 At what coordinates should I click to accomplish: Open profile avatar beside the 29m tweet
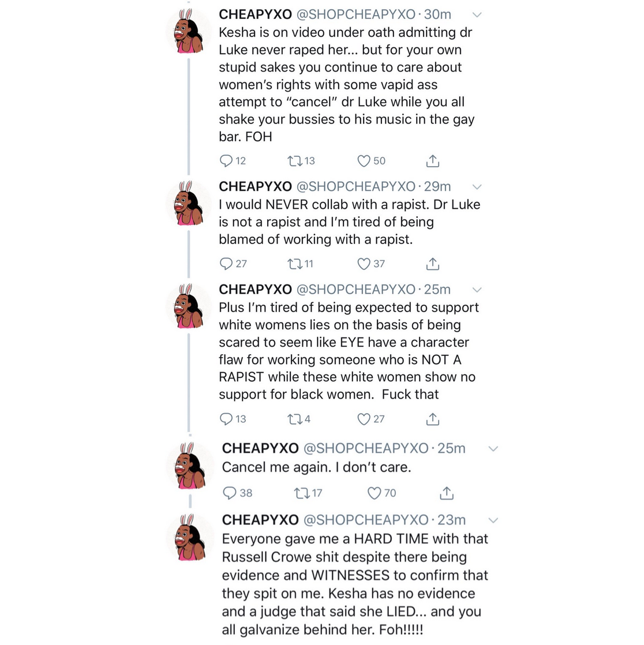(x=188, y=203)
